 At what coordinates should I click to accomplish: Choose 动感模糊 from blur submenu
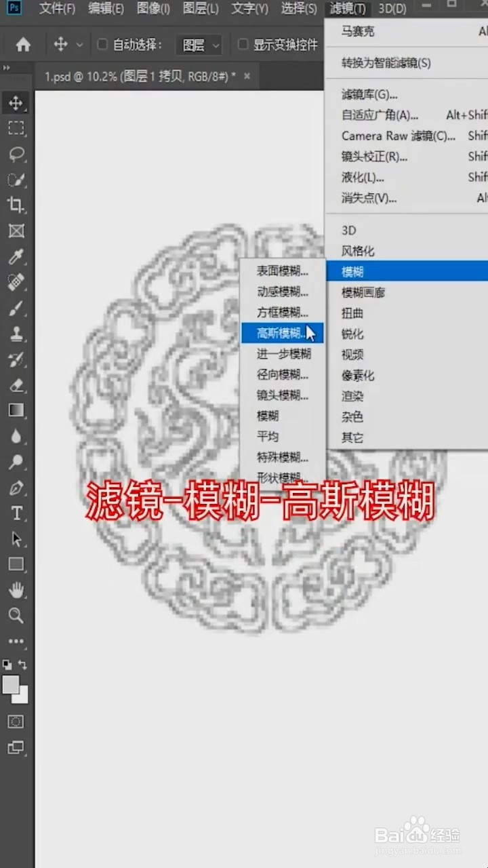[283, 292]
